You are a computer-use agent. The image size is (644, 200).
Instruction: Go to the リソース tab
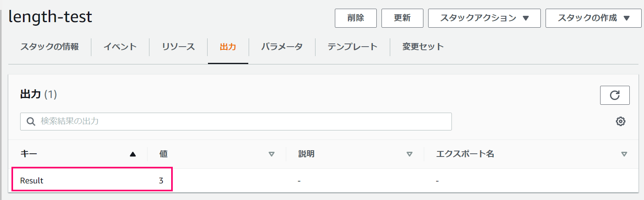click(x=178, y=47)
